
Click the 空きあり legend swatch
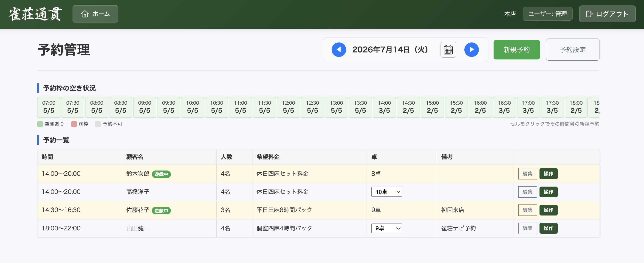pos(40,124)
